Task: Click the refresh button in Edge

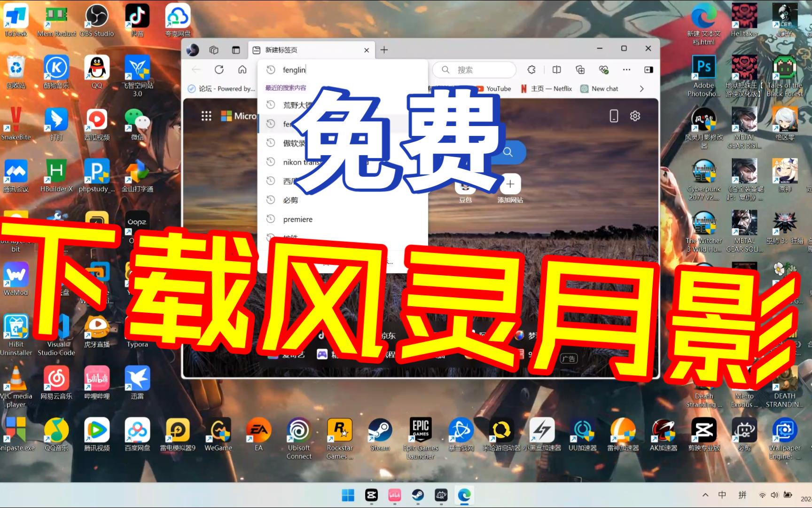Action: click(x=219, y=69)
